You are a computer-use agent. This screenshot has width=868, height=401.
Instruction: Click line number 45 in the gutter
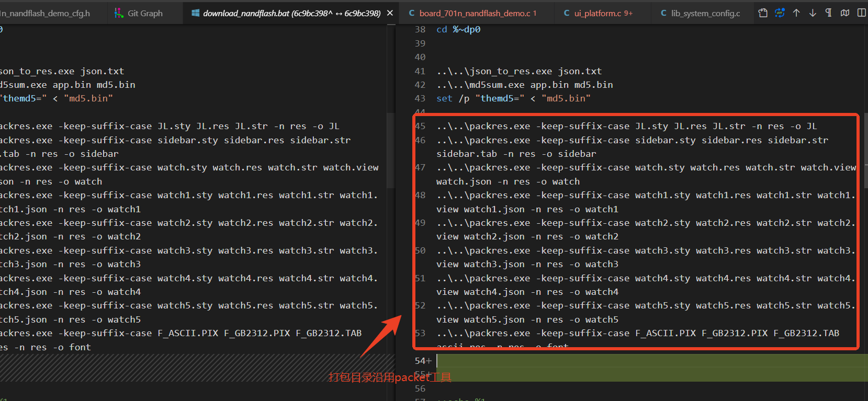pos(420,126)
